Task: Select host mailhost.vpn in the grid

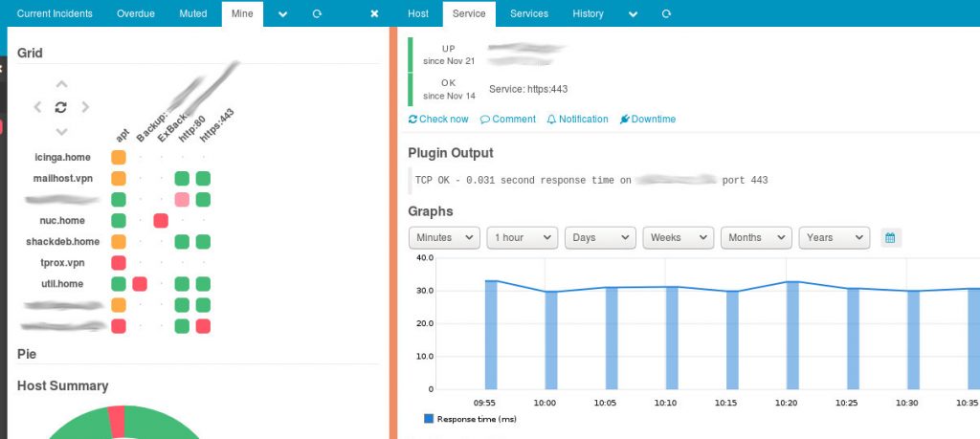Action: [62, 179]
